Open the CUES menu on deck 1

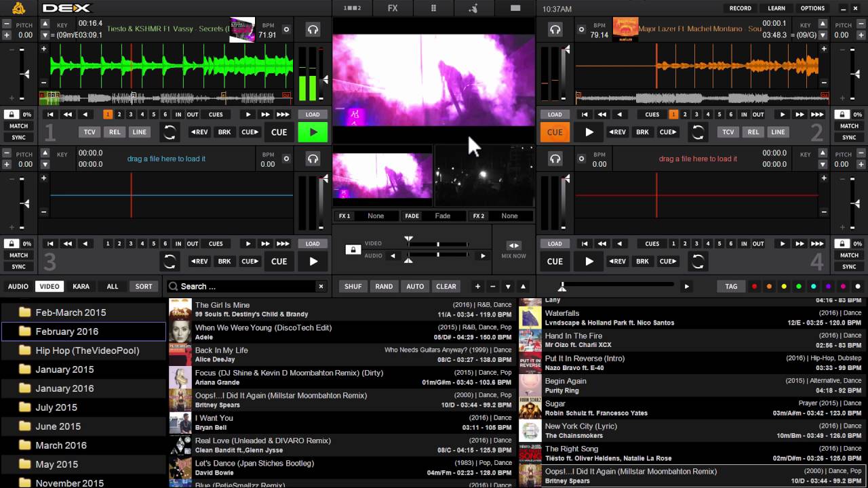click(x=216, y=115)
